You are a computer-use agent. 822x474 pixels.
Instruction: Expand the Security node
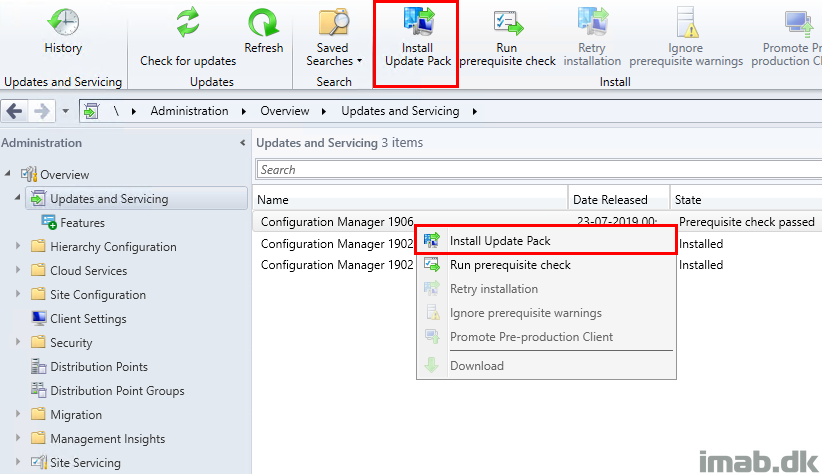pyautogui.click(x=18, y=342)
